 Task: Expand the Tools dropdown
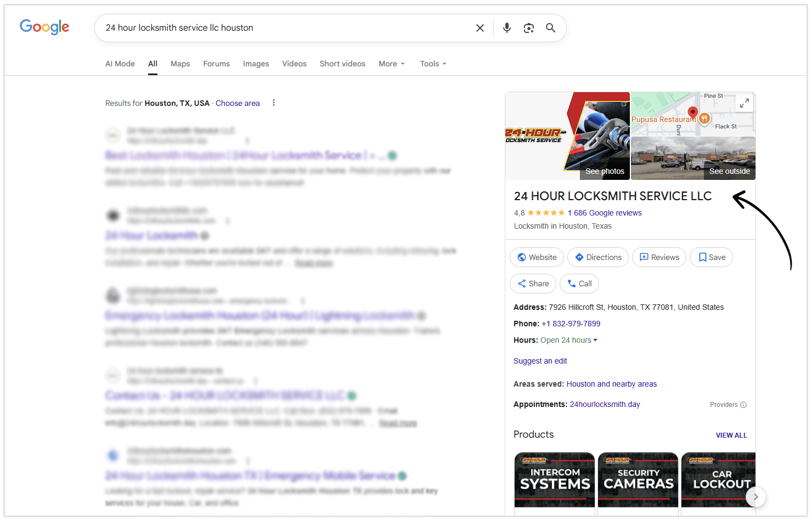[x=433, y=64]
